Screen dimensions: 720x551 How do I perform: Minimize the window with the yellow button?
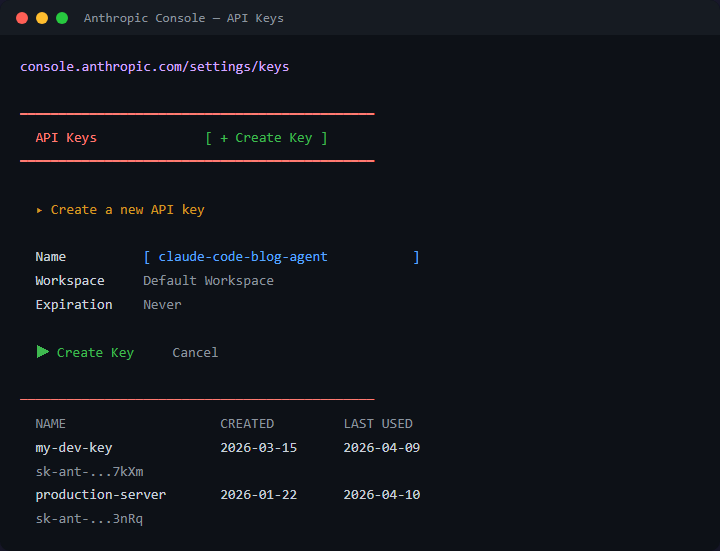(x=42, y=18)
